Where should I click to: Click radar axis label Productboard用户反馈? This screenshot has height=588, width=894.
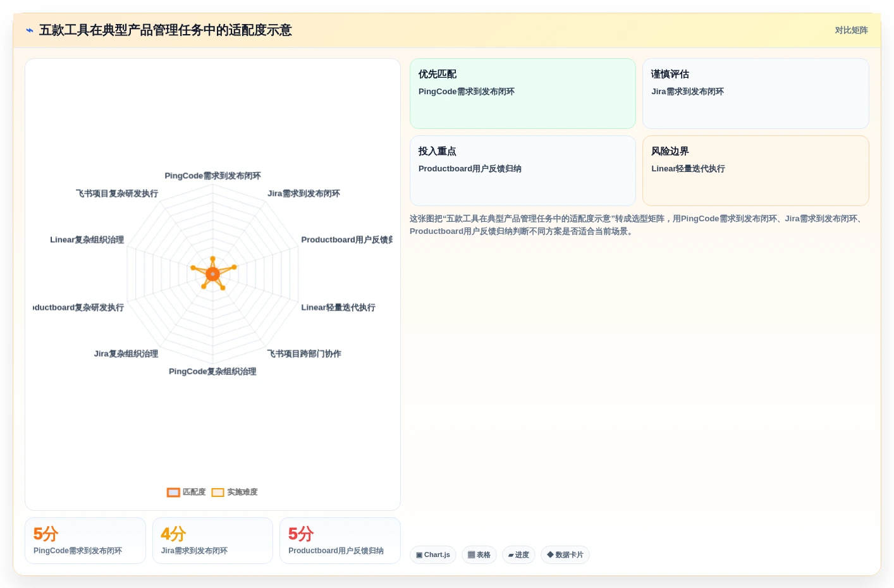[x=347, y=240]
